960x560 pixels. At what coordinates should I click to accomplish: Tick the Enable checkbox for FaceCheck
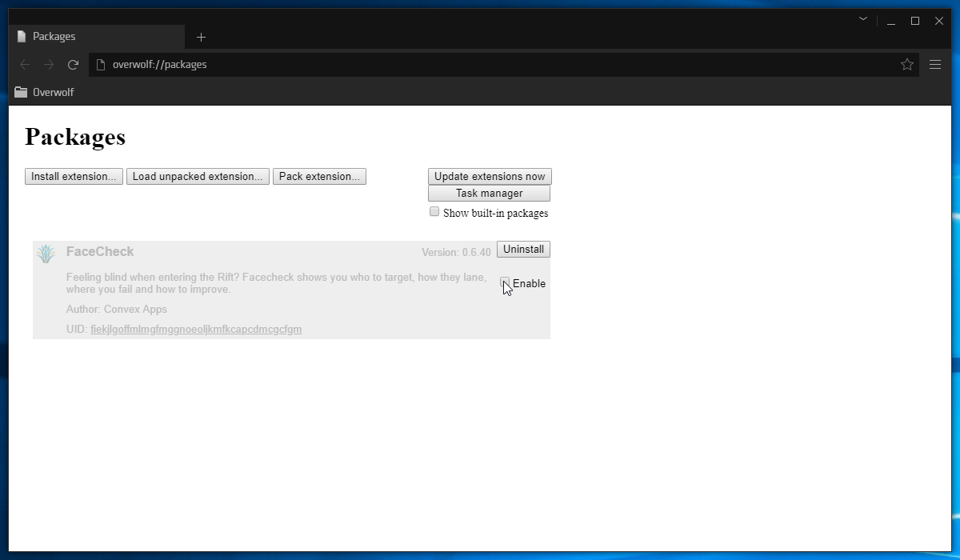pyautogui.click(x=505, y=282)
